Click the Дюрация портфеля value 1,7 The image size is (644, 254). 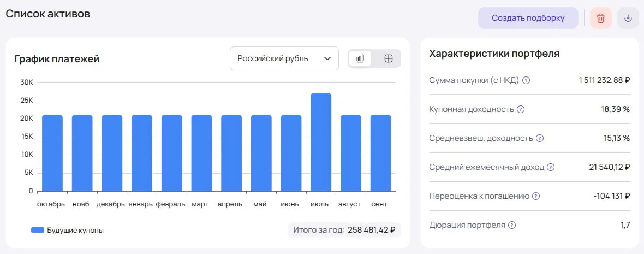click(x=625, y=225)
